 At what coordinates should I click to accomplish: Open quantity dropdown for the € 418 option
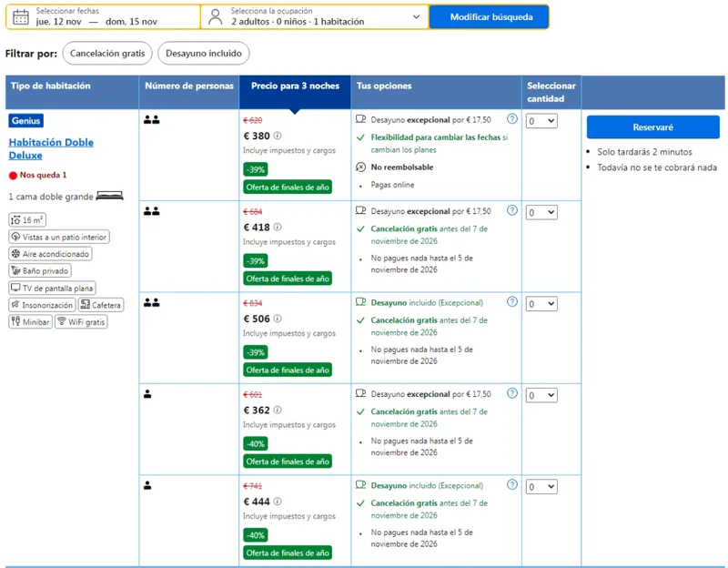[x=541, y=213]
